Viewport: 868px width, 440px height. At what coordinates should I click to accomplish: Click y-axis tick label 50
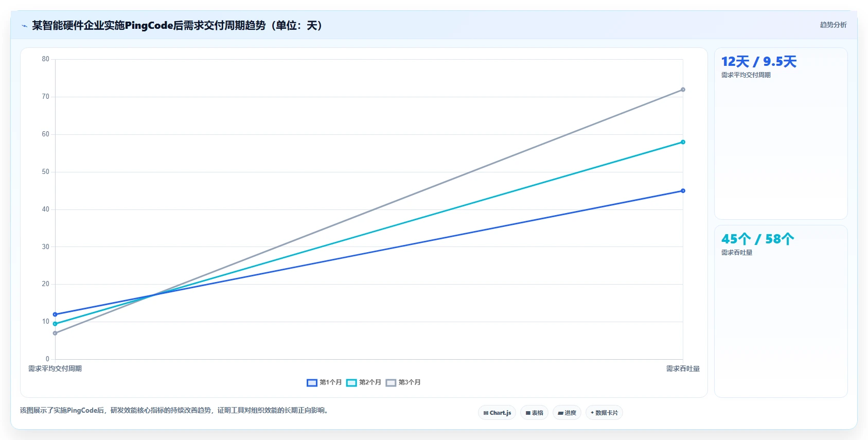pyautogui.click(x=46, y=172)
